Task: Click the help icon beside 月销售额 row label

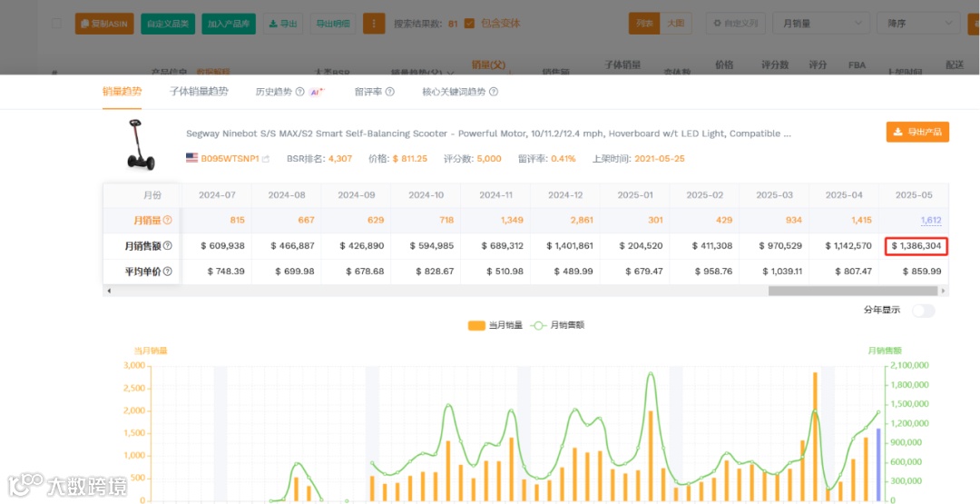Action: click(168, 246)
